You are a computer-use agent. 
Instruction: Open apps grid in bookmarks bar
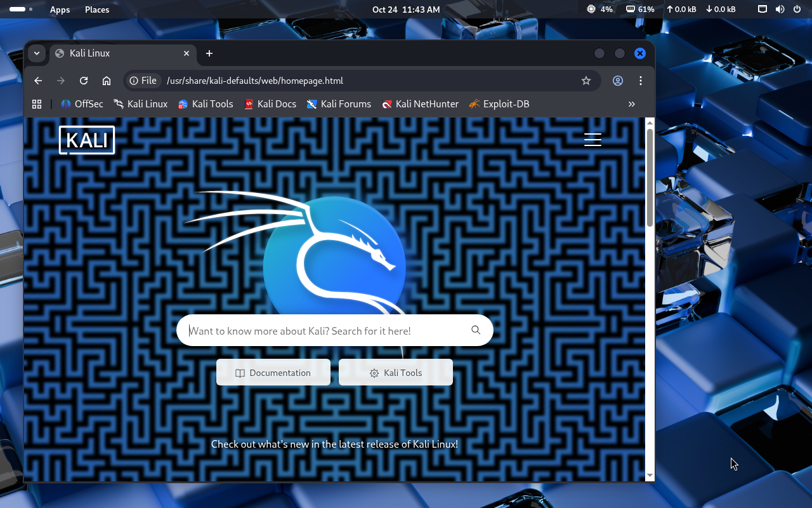pyautogui.click(x=37, y=104)
